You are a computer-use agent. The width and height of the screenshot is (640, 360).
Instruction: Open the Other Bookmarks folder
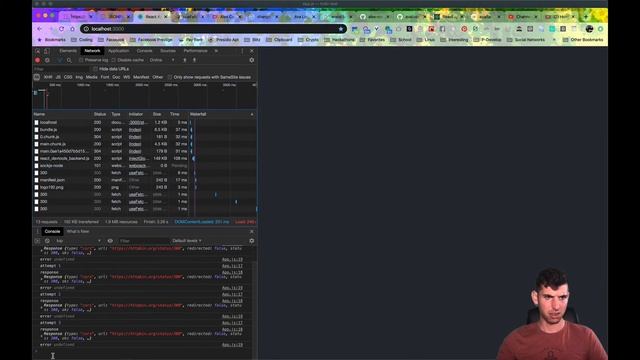583,40
